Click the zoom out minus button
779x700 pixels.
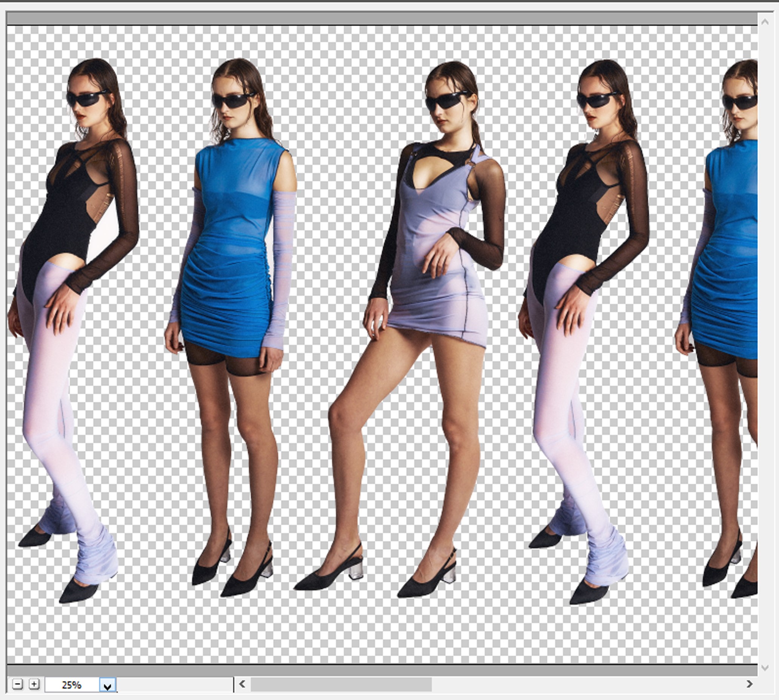[18, 684]
